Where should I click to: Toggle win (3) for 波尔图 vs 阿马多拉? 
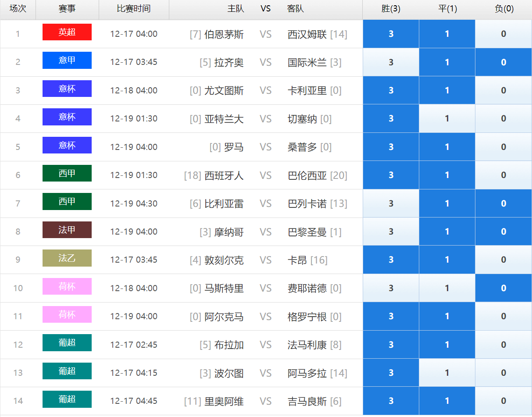tap(391, 373)
